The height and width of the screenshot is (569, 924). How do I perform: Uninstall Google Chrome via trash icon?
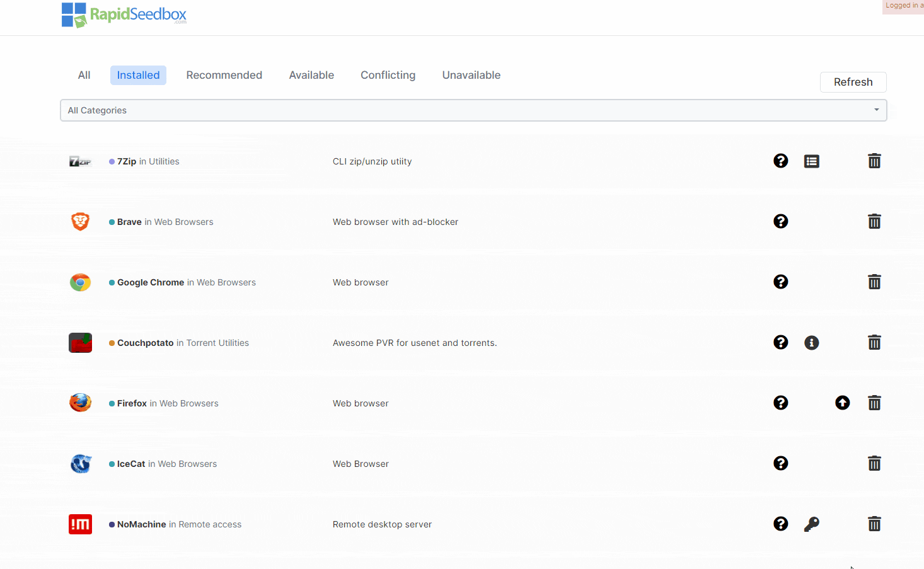(x=874, y=282)
